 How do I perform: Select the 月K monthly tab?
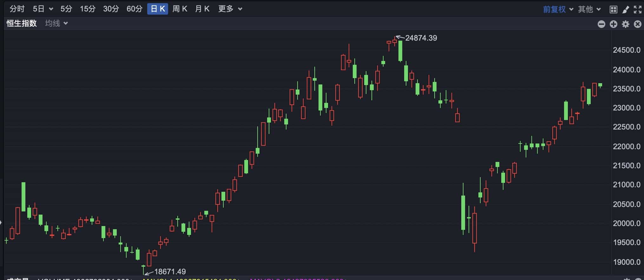(202, 9)
